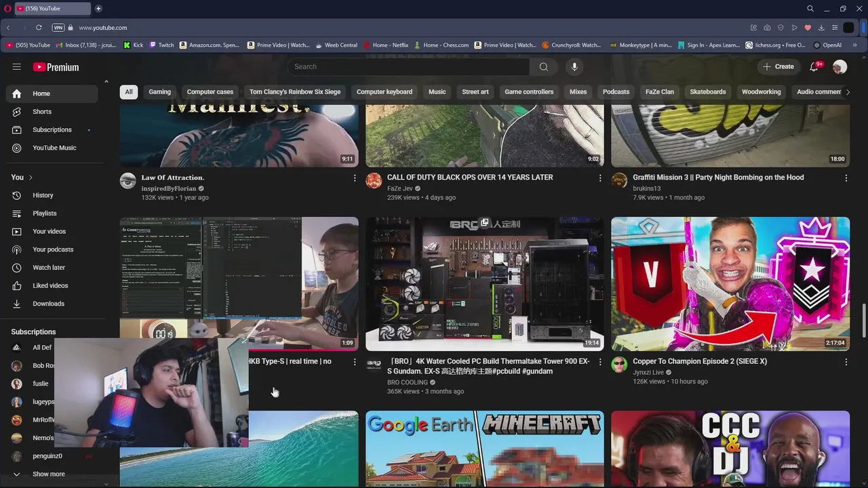
Task: Click the heart bookmark icon in address bar
Action: click(x=808, y=28)
